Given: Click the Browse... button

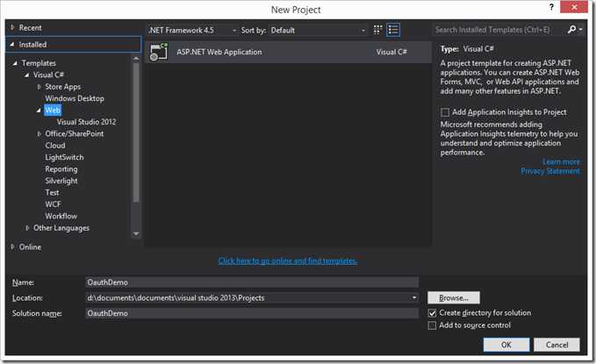Looking at the screenshot, I should click(x=454, y=298).
